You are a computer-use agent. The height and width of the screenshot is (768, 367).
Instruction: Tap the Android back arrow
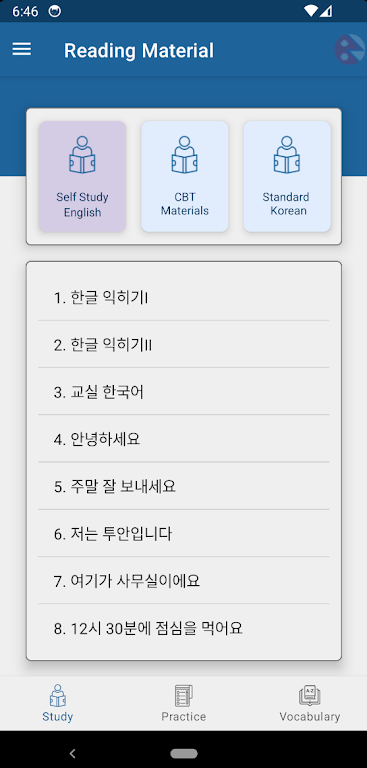pyautogui.click(x=73, y=753)
